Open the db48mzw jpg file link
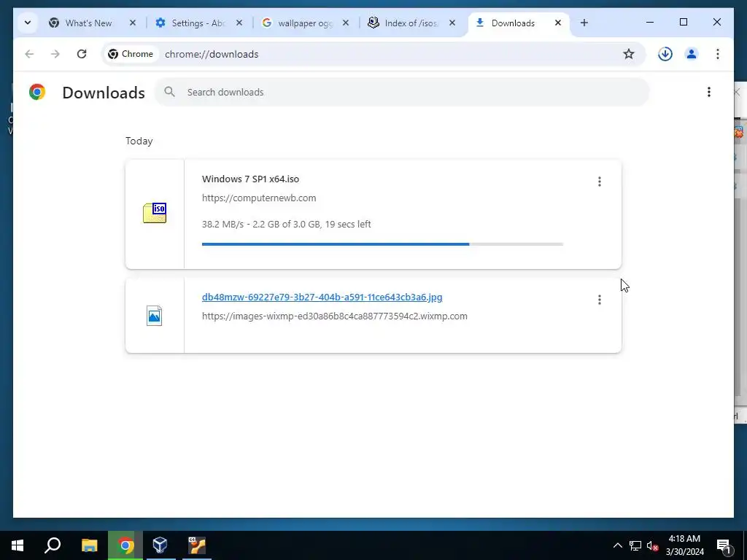This screenshot has width=747, height=560. tap(322, 297)
